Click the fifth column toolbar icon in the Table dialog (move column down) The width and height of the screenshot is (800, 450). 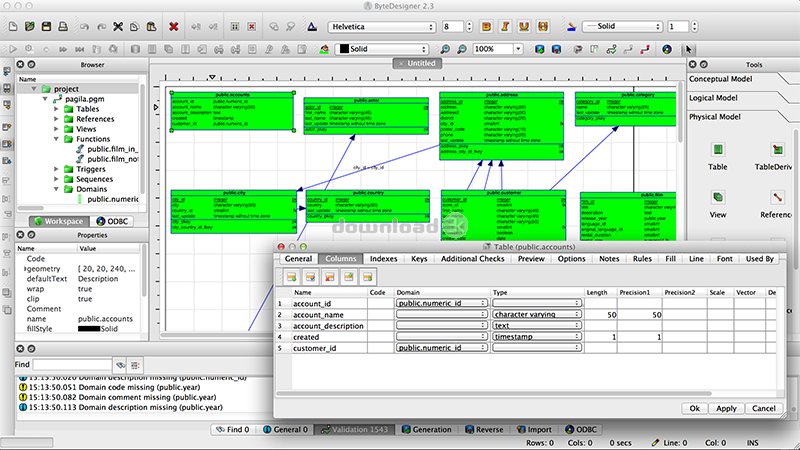367,277
